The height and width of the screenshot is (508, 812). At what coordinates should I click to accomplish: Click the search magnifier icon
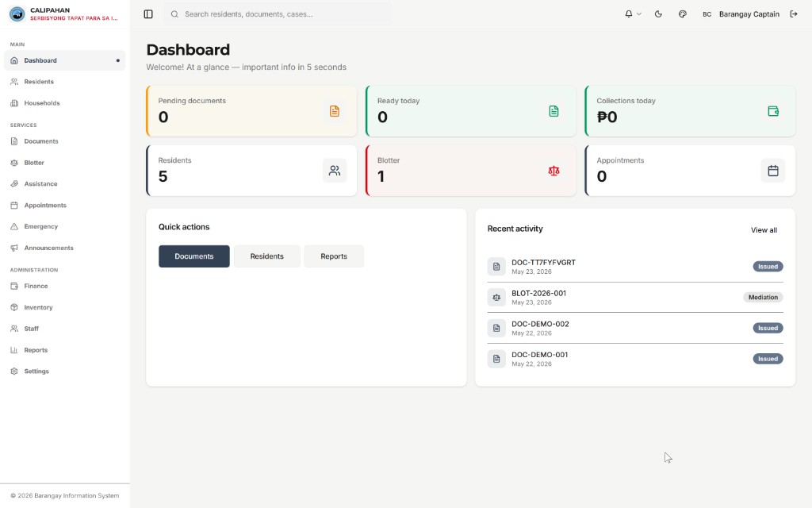coord(174,14)
